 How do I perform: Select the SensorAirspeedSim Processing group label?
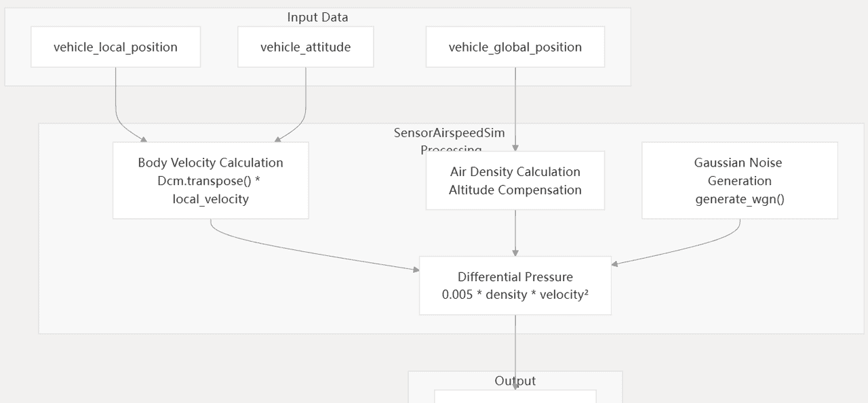point(449,133)
